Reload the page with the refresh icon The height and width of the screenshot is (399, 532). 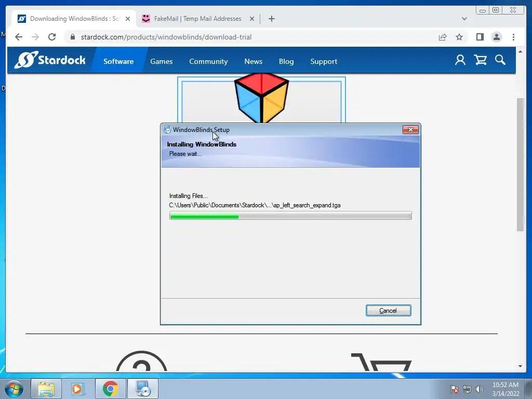(x=52, y=37)
